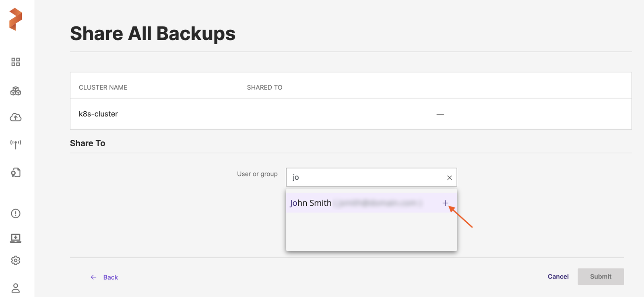Open the dashboard grid icon
The height and width of the screenshot is (297, 644).
pos(16,62)
